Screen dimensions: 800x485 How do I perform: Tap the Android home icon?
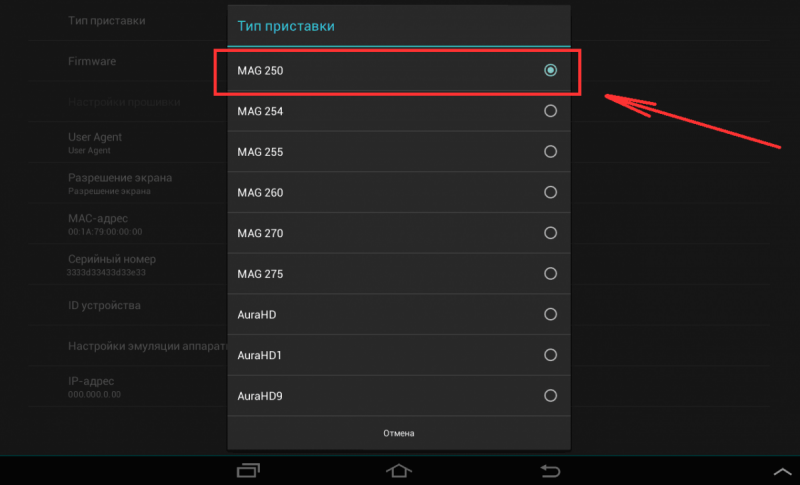398,470
